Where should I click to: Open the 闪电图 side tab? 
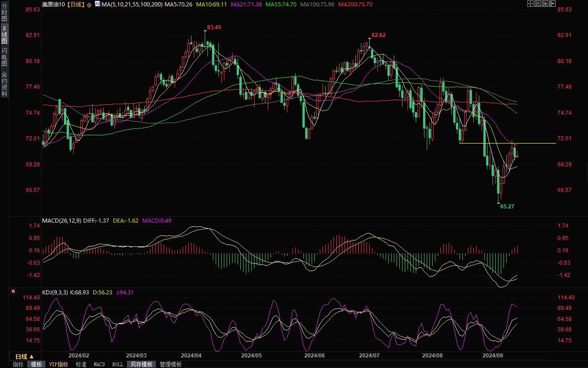click(x=4, y=57)
